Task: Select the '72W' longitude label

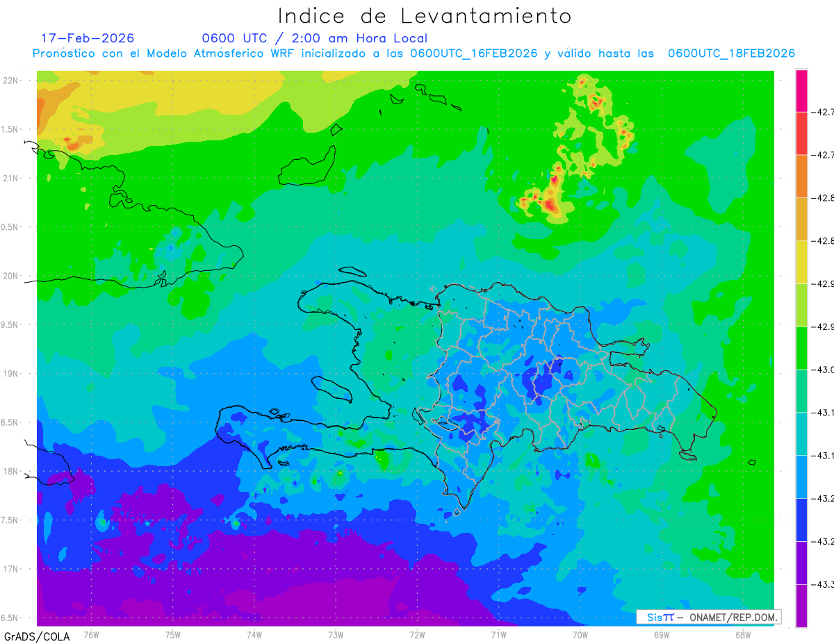Action: (x=418, y=634)
